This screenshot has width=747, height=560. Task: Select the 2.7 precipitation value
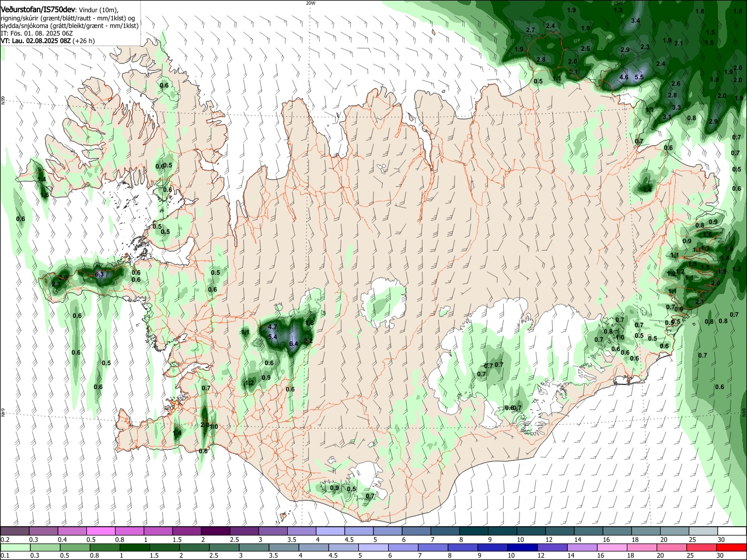530,30
